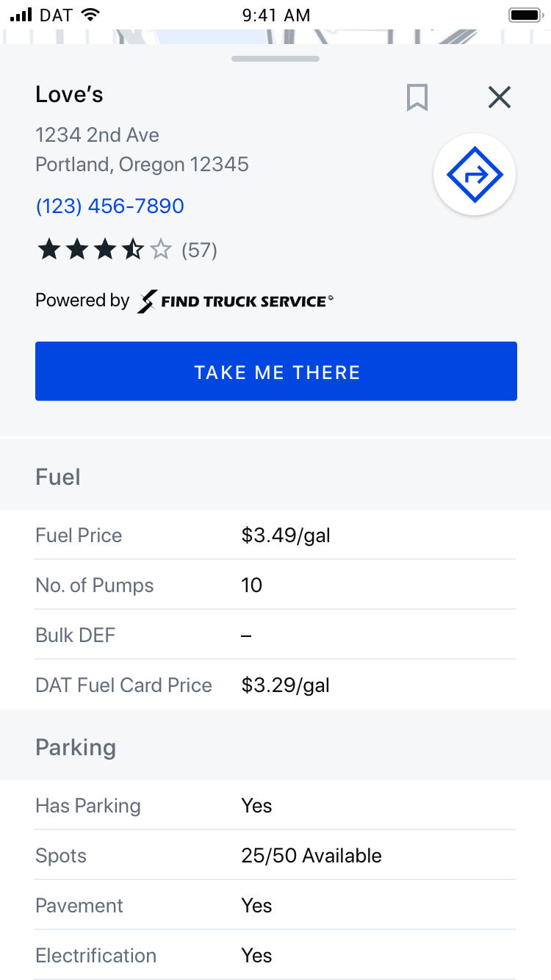
Task: Select the No. of Pumps row
Action: [x=275, y=585]
